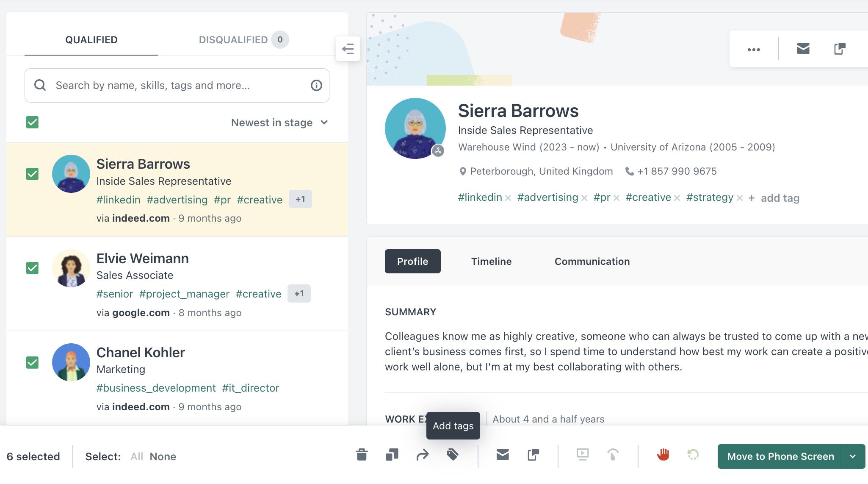The width and height of the screenshot is (868, 484).
Task: Click the location pin icon by Peterborough
Action: [463, 171]
